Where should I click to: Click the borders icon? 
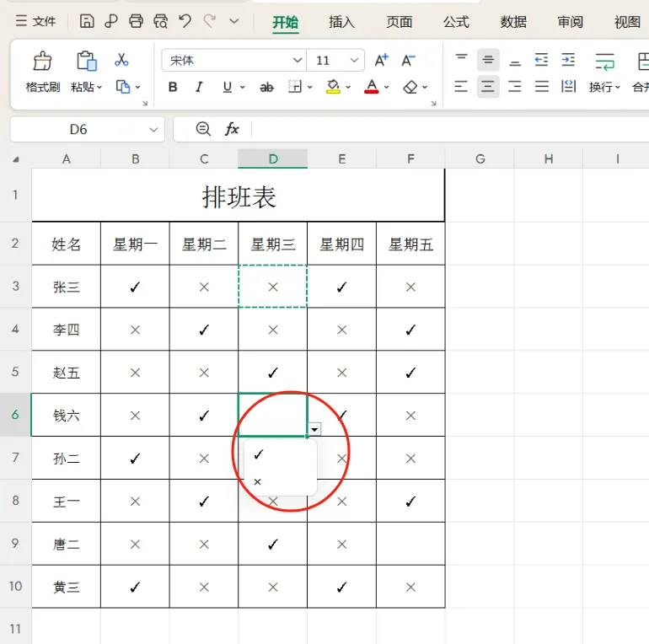pyautogui.click(x=295, y=87)
